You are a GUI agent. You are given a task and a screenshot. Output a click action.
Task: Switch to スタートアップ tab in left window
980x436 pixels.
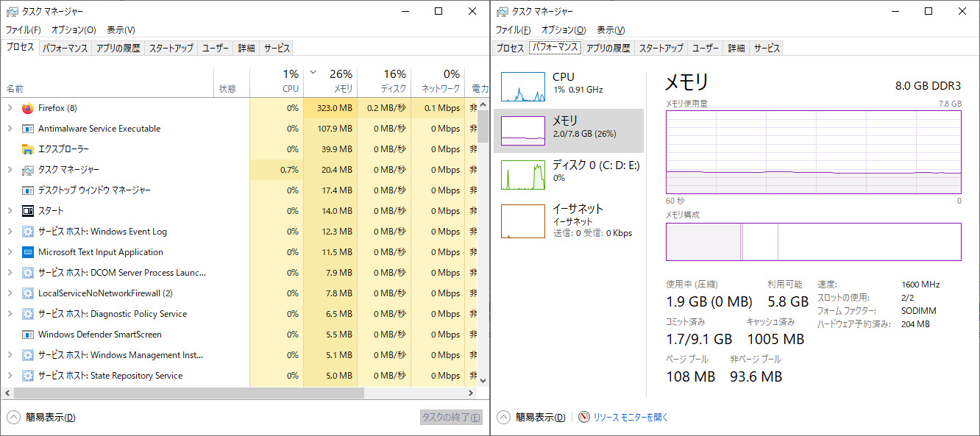pyautogui.click(x=171, y=48)
